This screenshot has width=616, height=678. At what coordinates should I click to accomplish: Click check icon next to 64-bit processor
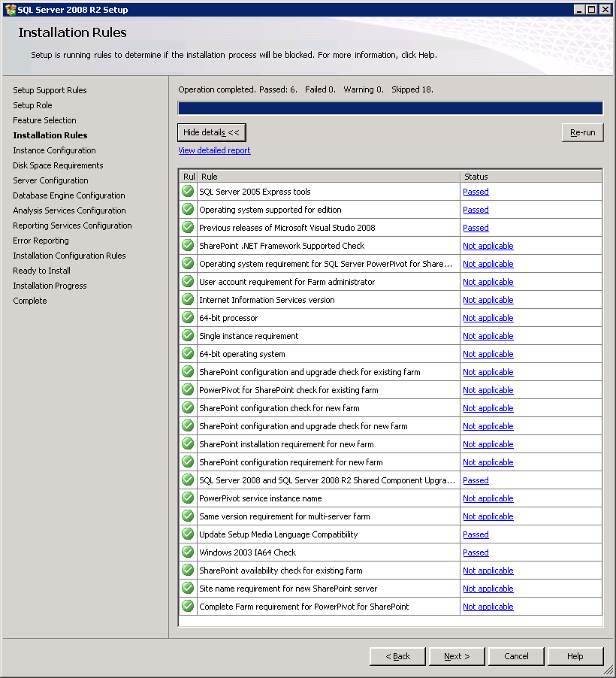188,318
